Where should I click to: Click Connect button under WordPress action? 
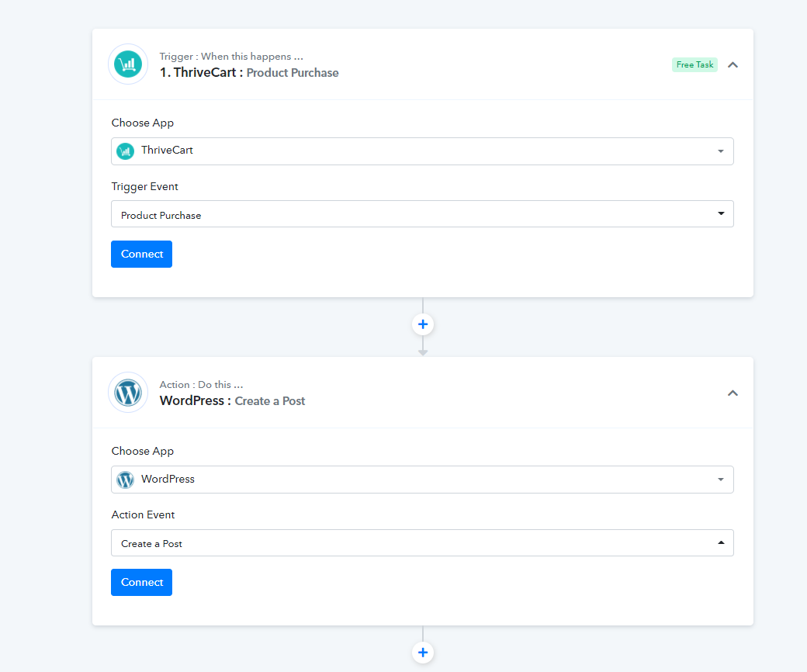[141, 583]
